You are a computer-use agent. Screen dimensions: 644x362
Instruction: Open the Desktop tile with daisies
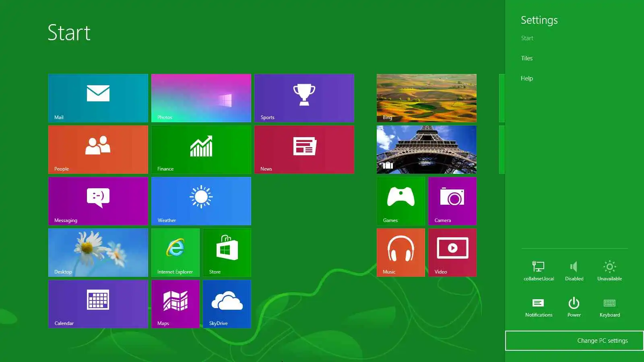[98, 253]
